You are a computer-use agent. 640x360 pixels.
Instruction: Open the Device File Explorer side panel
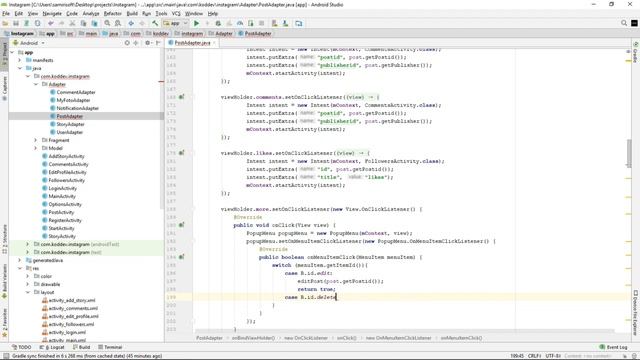point(636,313)
